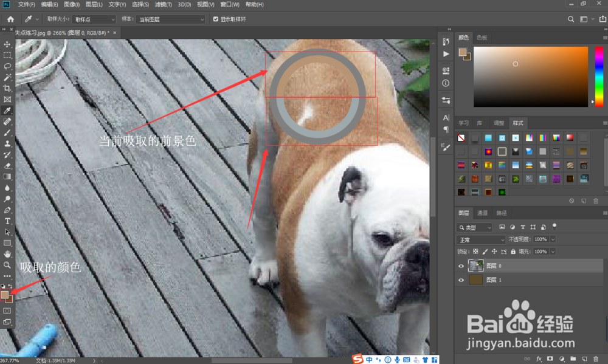Select the Move tool
Image resolution: width=608 pixels, height=364 pixels.
coord(7,44)
